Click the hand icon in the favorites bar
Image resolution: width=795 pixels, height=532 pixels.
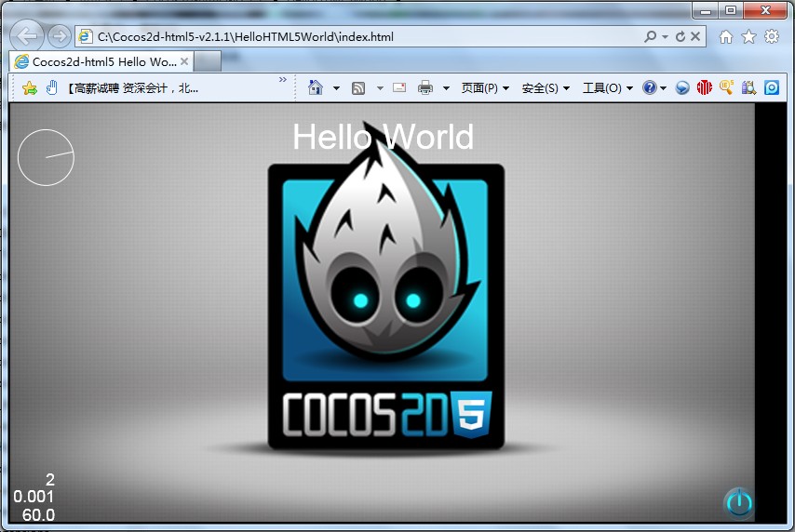(x=52, y=87)
